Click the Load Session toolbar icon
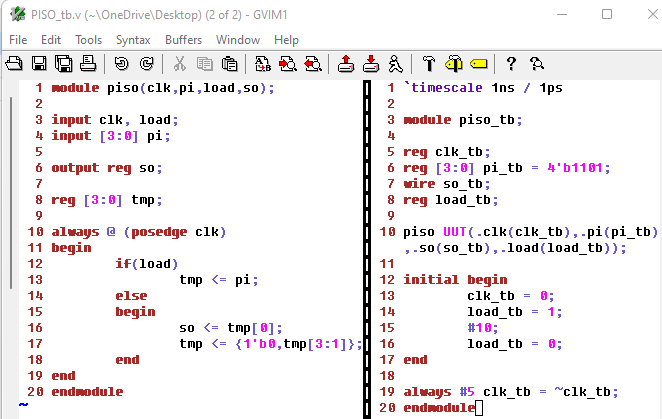662x419 pixels. pos(346,64)
